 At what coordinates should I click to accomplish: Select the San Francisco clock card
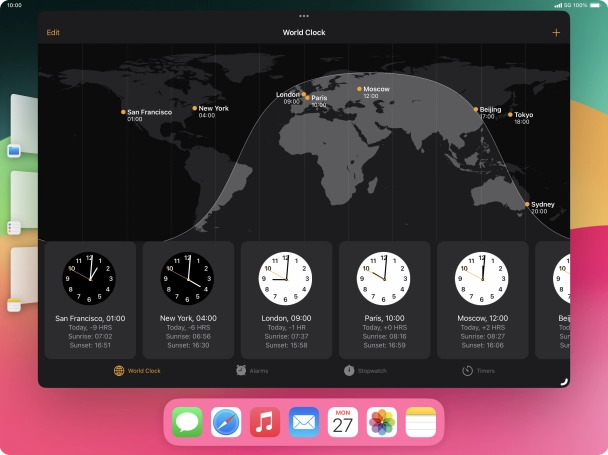click(90, 300)
